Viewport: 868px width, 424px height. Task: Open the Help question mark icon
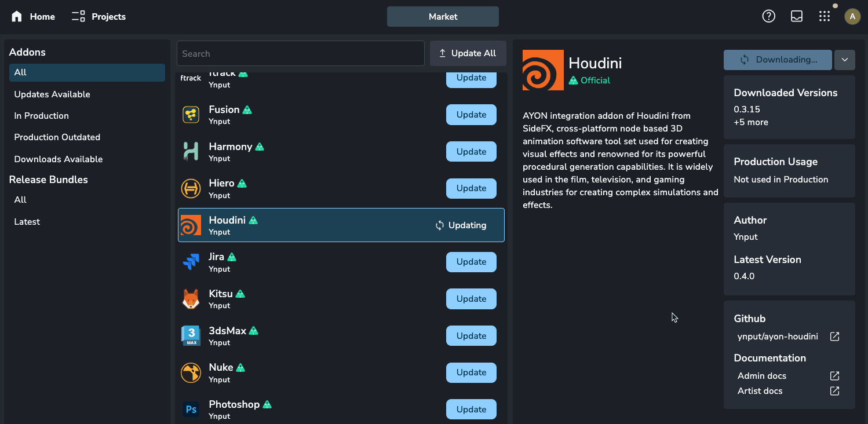(x=768, y=16)
